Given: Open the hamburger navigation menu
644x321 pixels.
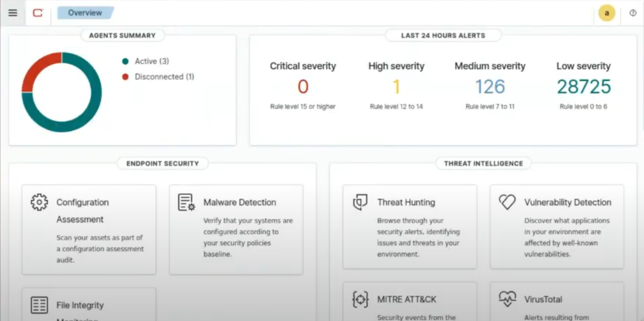Looking at the screenshot, I should pos(13,13).
